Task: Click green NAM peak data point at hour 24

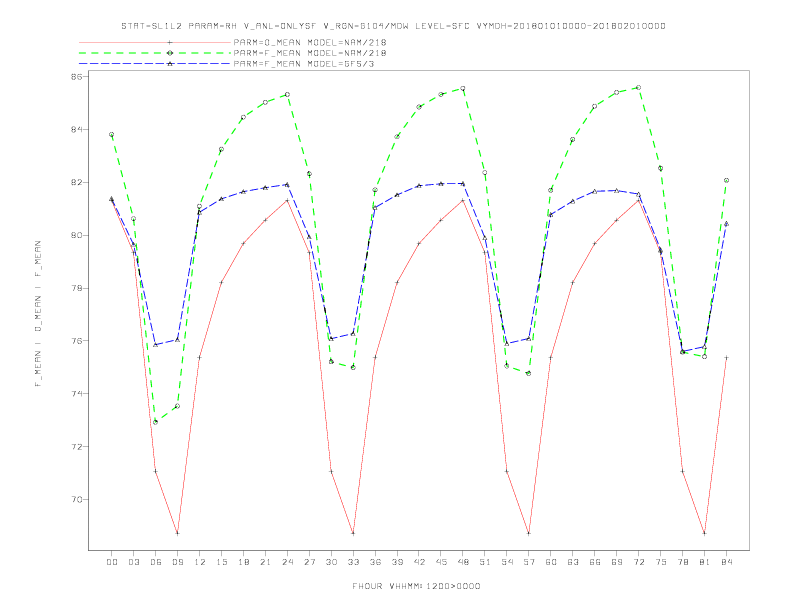Action: click(287, 94)
